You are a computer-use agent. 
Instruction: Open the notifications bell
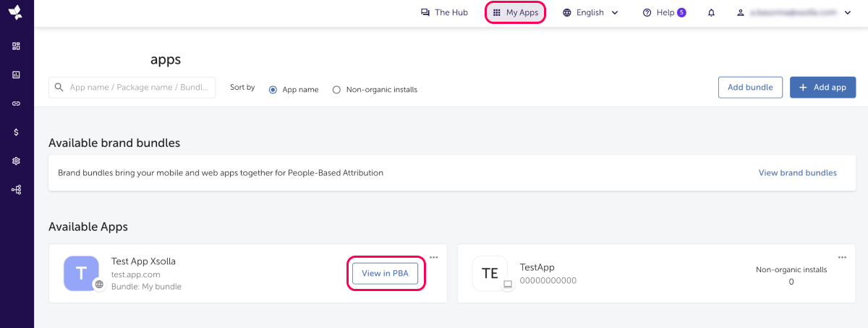(x=711, y=13)
